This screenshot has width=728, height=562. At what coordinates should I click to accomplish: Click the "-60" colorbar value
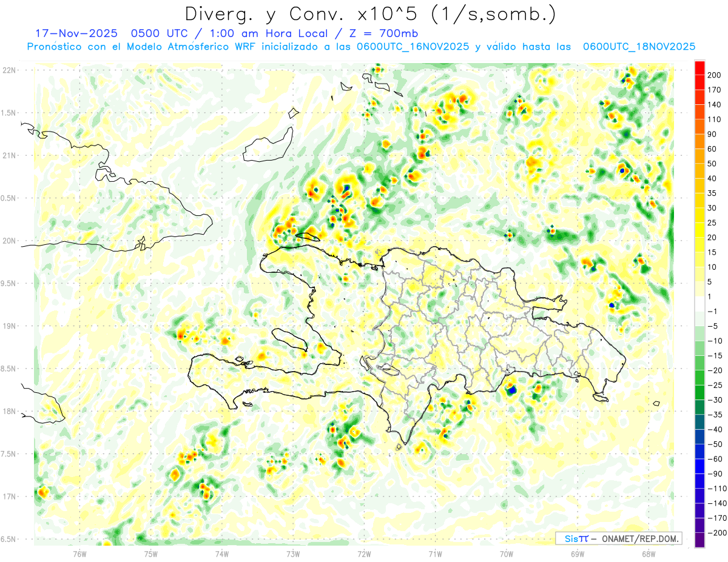click(715, 459)
